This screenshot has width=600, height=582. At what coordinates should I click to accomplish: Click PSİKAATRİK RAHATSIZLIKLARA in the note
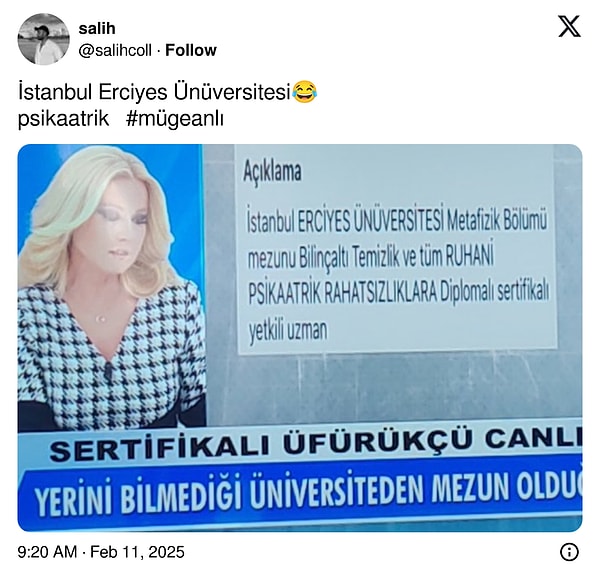click(x=342, y=294)
